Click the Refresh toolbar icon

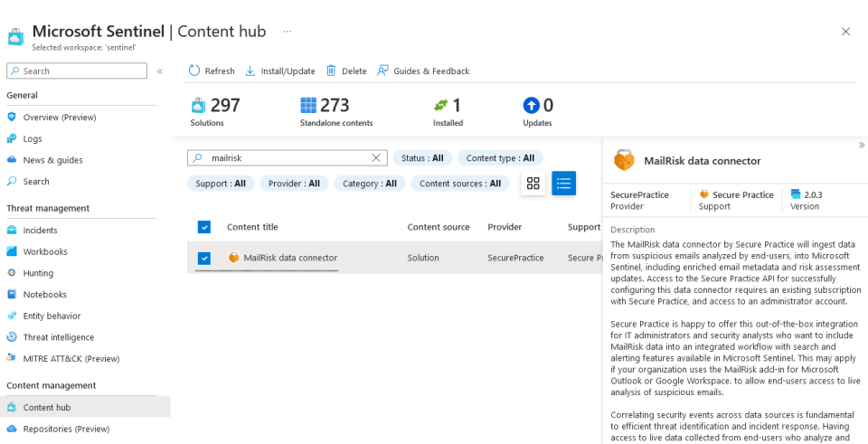(194, 71)
